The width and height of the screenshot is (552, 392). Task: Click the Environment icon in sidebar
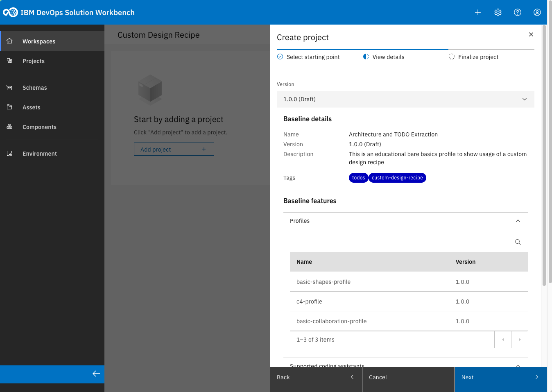pos(9,153)
